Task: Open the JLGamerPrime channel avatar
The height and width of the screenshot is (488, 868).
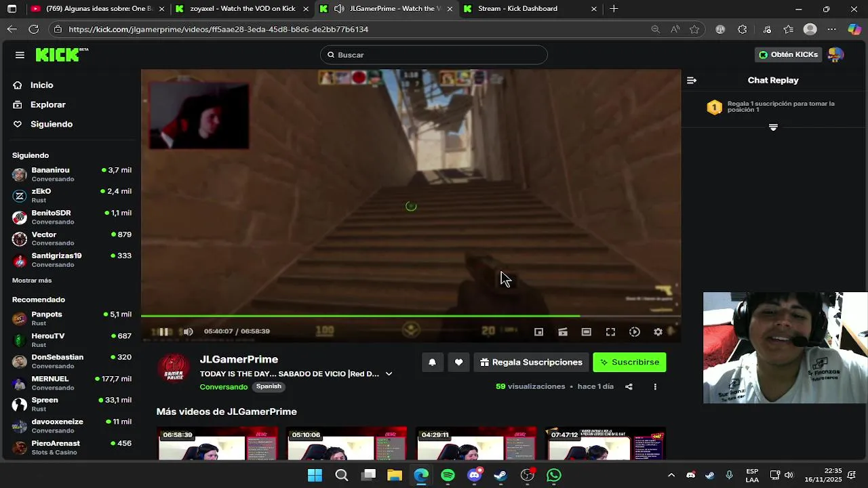Action: 174,368
